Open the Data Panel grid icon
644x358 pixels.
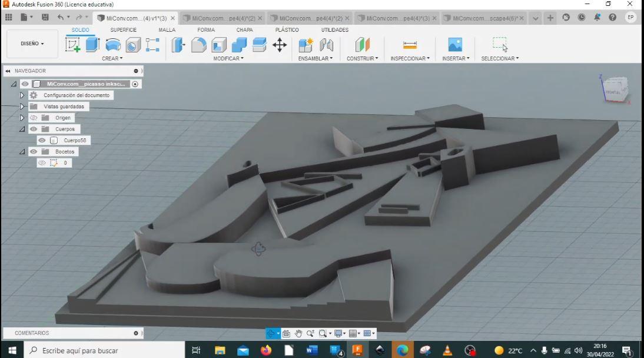[9, 17]
